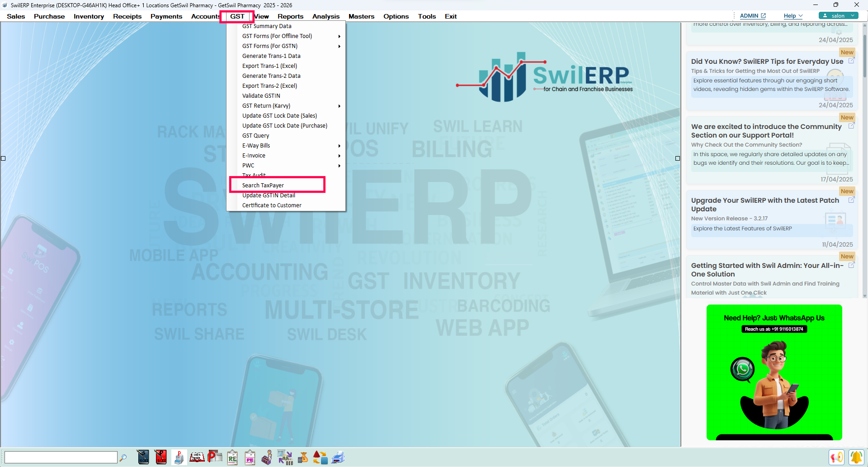This screenshot has width=868, height=467.
Task: Open the Analysis menu
Action: point(325,16)
